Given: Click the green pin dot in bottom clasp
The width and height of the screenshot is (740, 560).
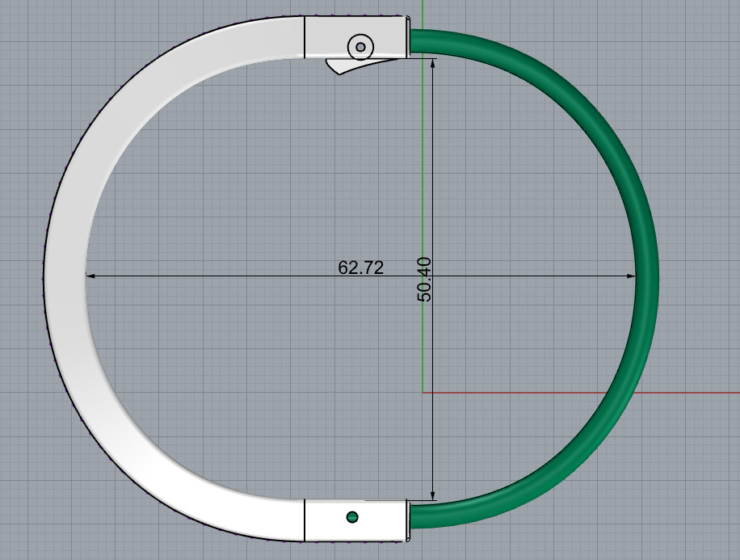Looking at the screenshot, I should pyautogui.click(x=352, y=517).
